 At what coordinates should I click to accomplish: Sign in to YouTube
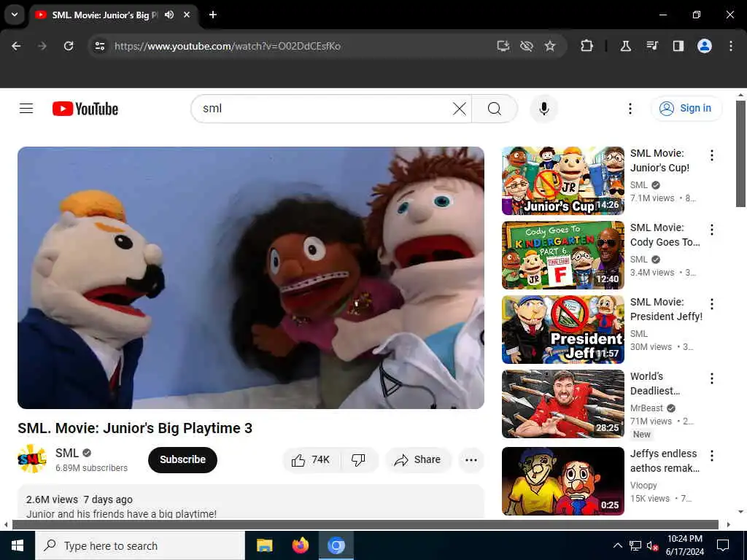tap(686, 108)
